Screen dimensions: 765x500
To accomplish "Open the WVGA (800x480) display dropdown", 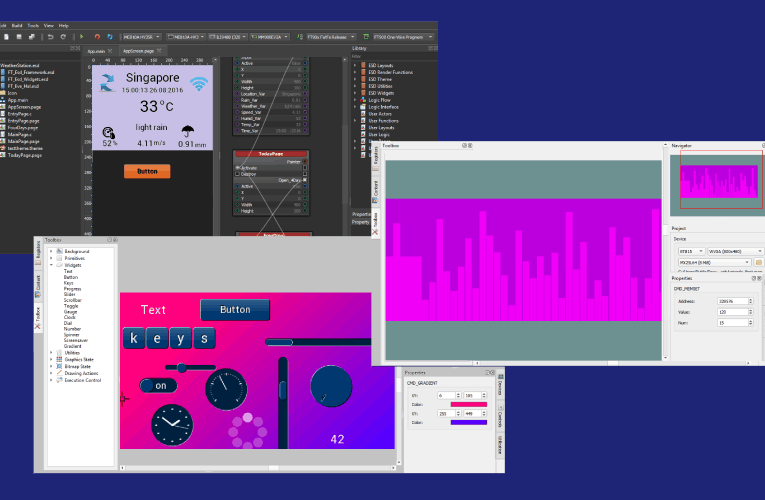I will click(735, 251).
